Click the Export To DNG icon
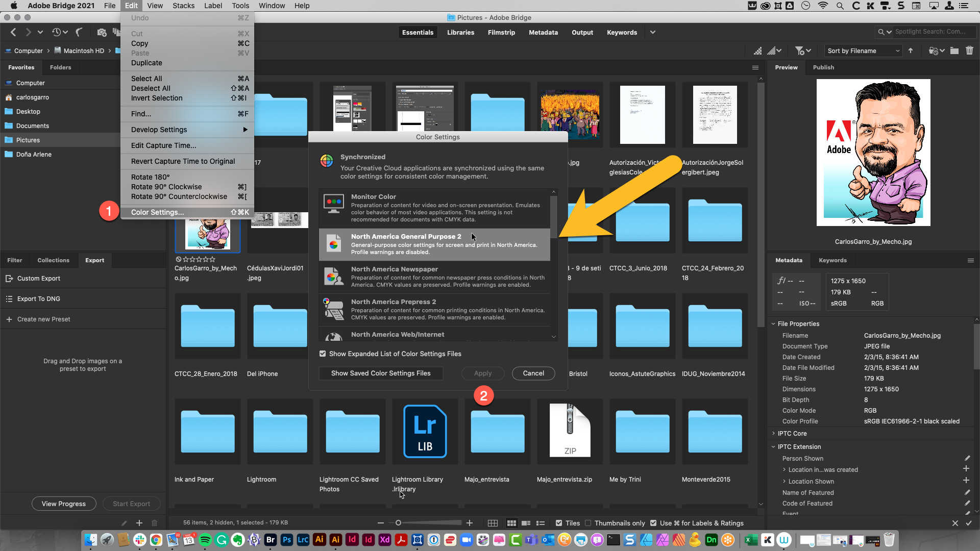980x551 pixels. click(9, 298)
